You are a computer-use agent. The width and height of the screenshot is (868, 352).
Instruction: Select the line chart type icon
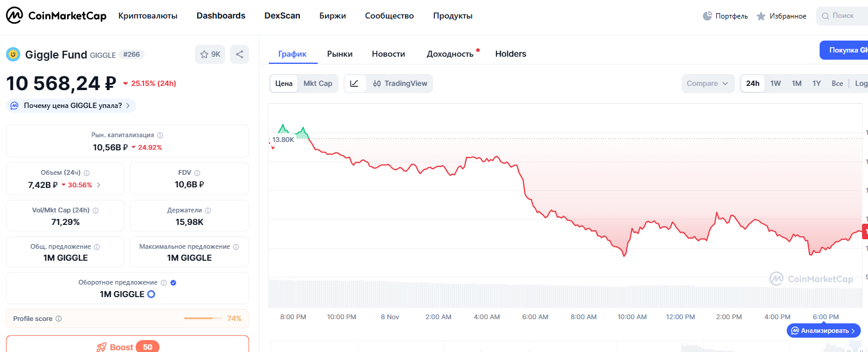354,84
